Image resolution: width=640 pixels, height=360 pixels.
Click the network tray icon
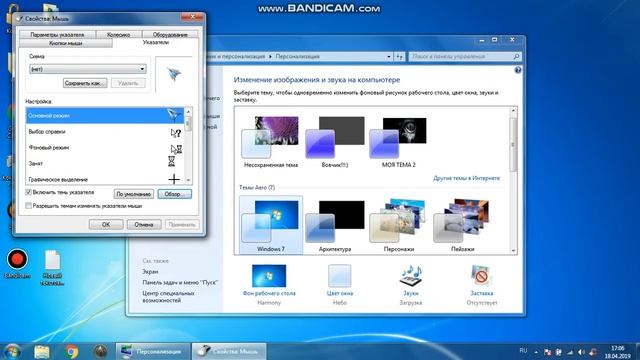coord(570,352)
